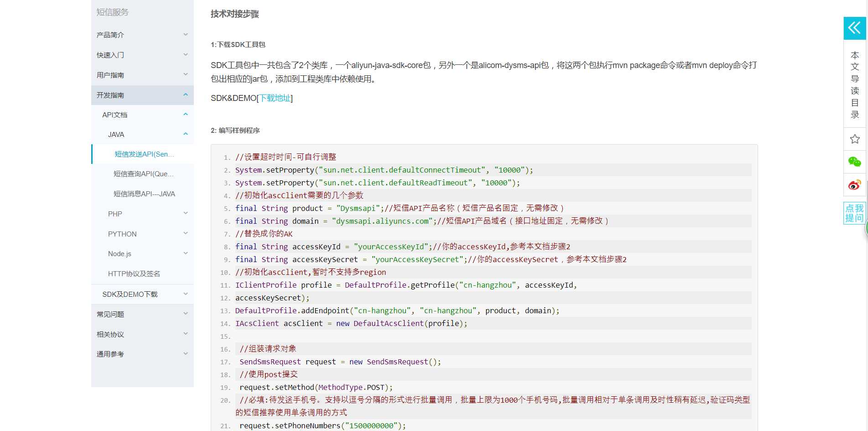Select the PHP menu item
Viewport: 868px width, 431px height.
point(115,214)
